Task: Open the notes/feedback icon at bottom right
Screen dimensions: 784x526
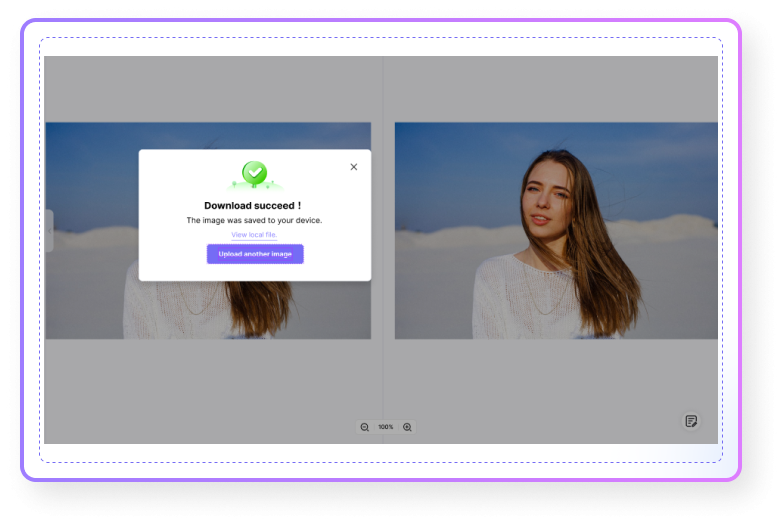Action: pos(690,421)
